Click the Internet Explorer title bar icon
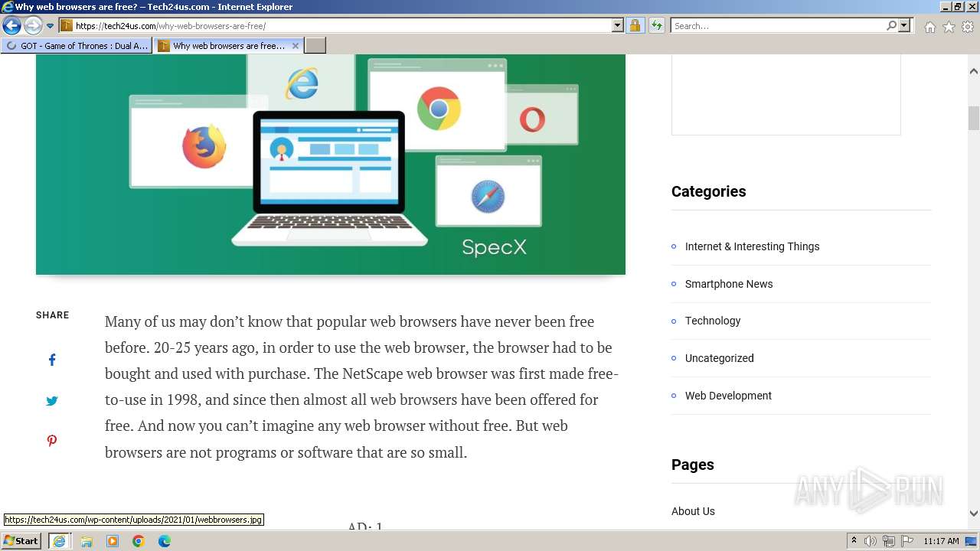 (8, 7)
